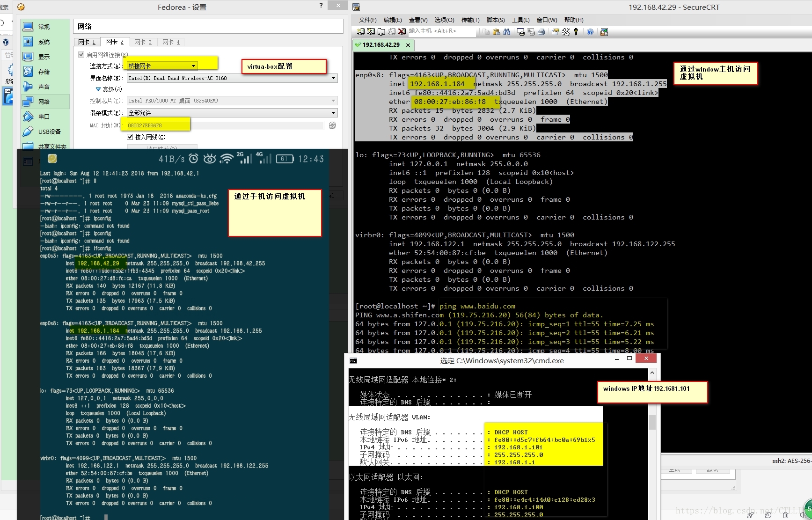Click the 输入主机 host input field
This screenshot has height=520, width=812.
coord(442,31)
